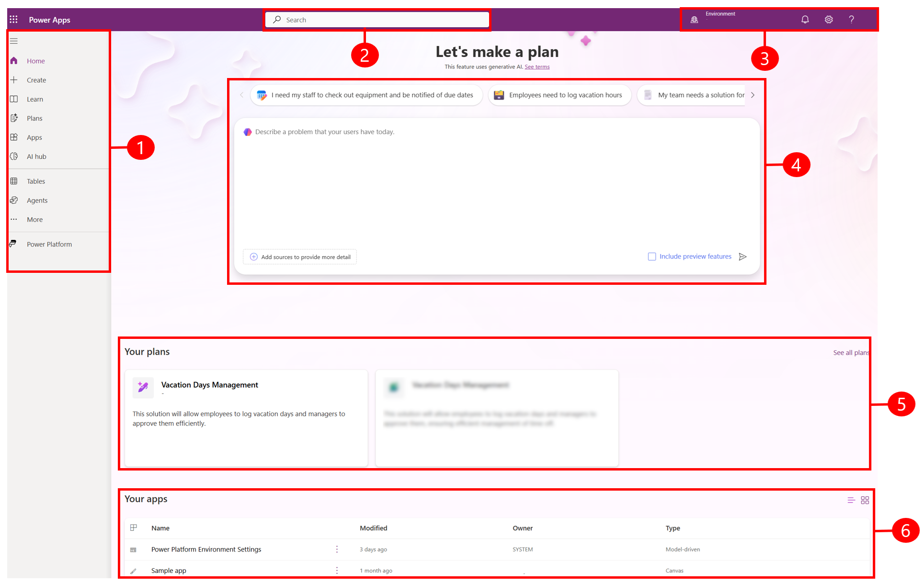Switch Your apps to list view
The image size is (924, 583).
point(851,500)
